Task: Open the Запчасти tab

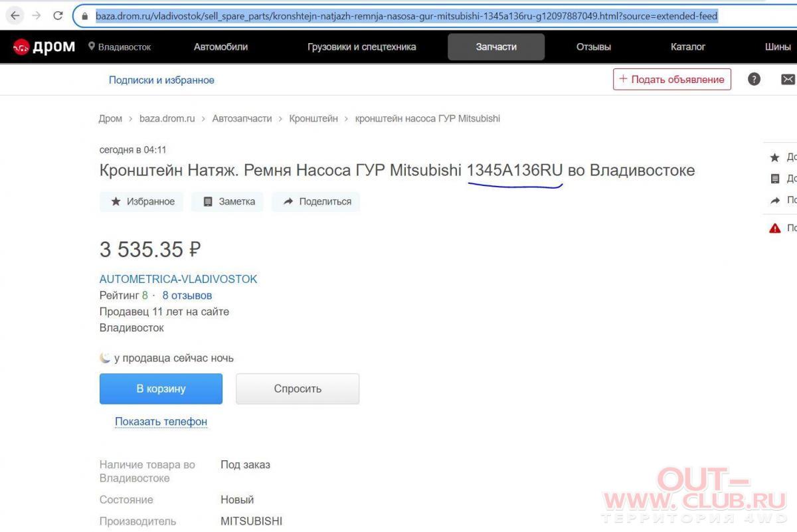Action: pyautogui.click(x=496, y=47)
